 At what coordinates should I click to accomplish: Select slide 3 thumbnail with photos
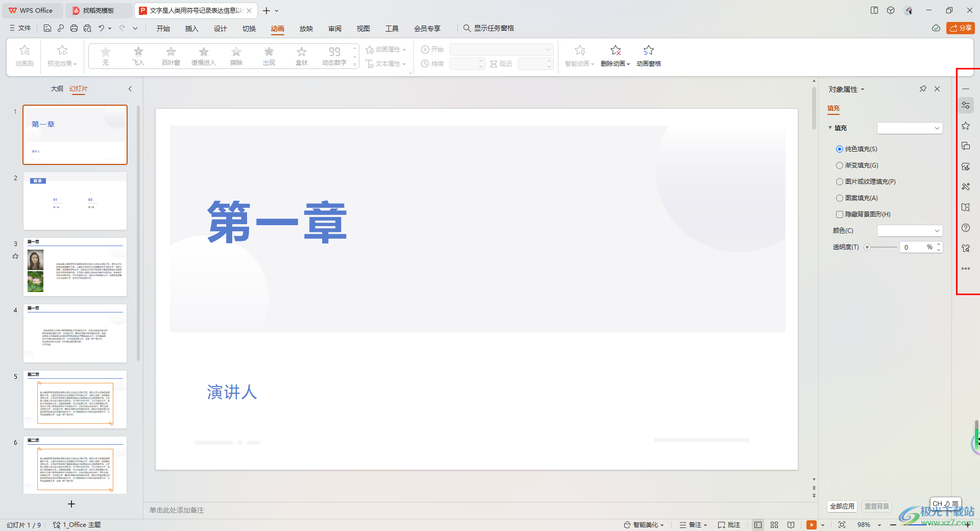tap(75, 267)
